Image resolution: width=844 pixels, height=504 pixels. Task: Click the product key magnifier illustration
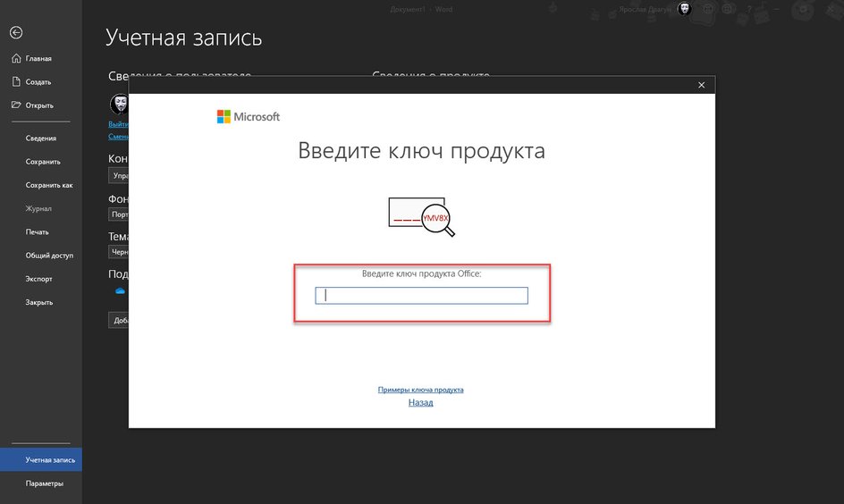pyautogui.click(x=421, y=217)
